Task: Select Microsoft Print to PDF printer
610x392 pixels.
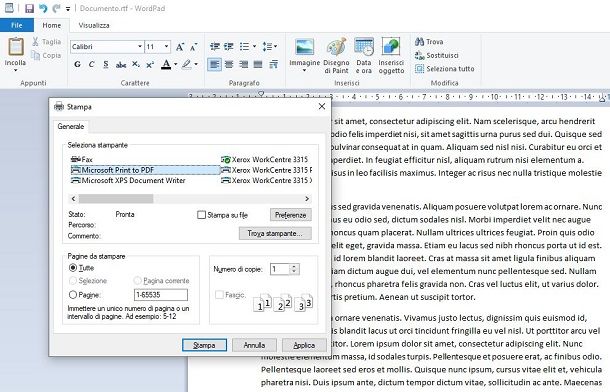Action: pyautogui.click(x=145, y=170)
